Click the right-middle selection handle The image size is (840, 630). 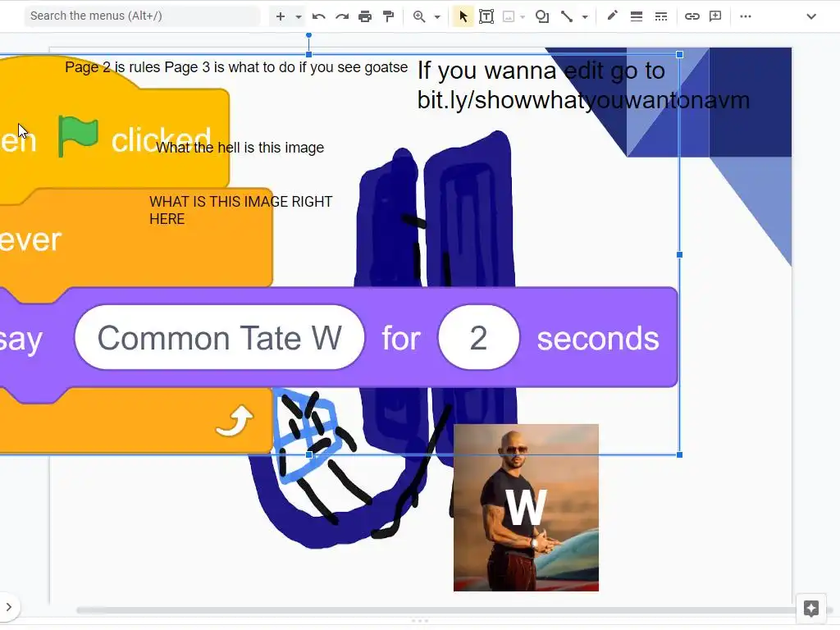(680, 255)
